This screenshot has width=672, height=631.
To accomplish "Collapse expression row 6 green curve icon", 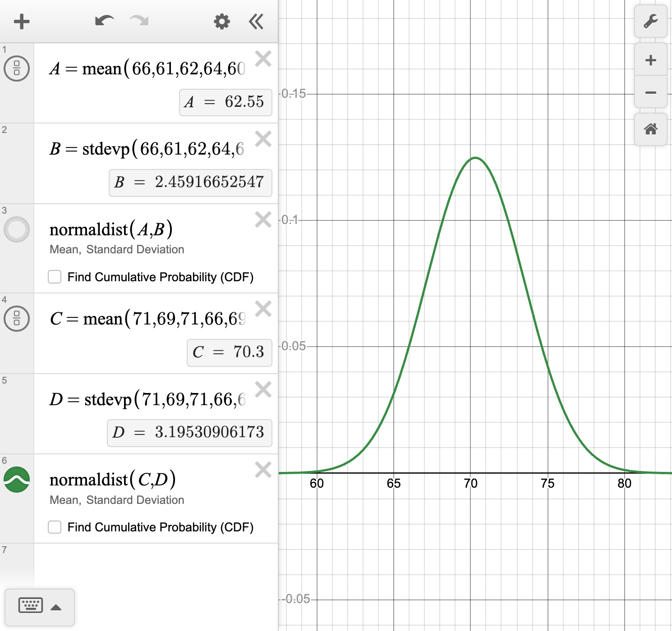I will click(17, 479).
